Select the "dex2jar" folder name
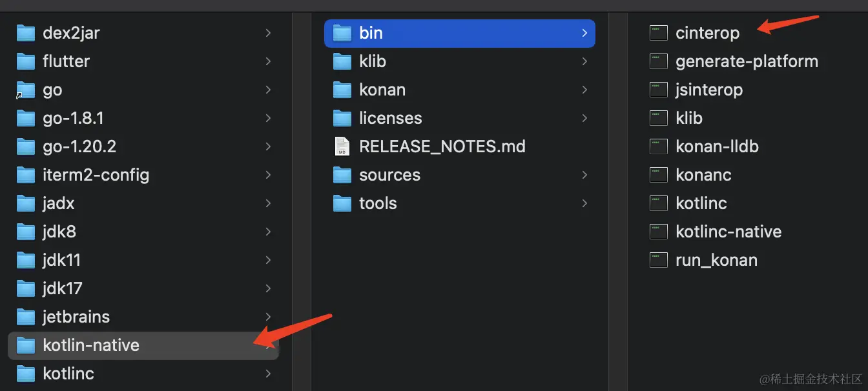 (71, 33)
